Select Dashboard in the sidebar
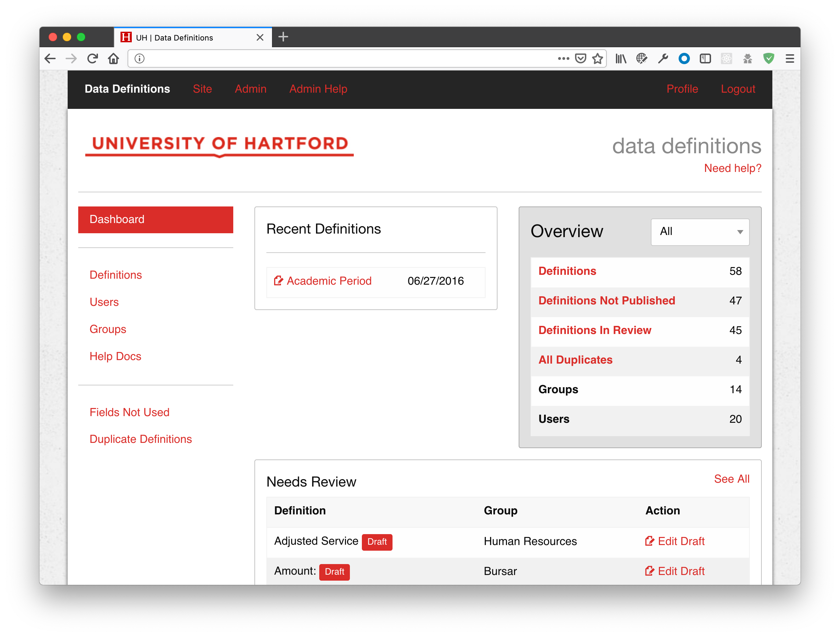Screen dimensions: 840x637 click(156, 220)
